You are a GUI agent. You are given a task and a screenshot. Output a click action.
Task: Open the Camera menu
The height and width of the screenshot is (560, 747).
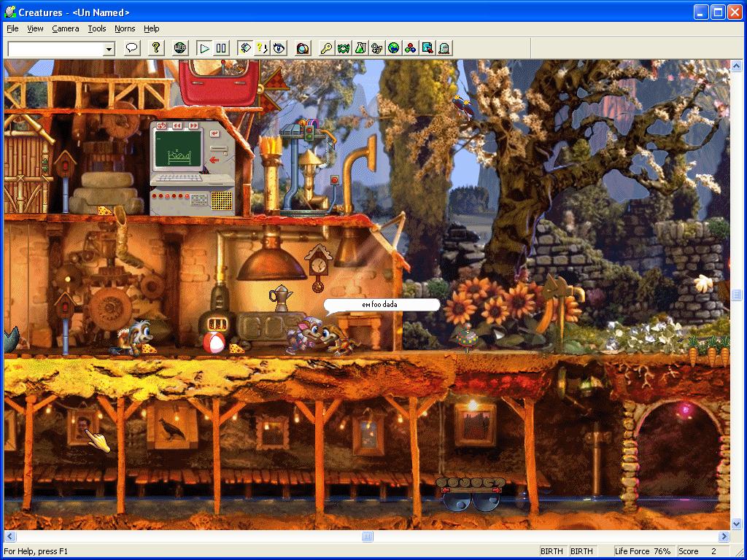click(x=65, y=28)
